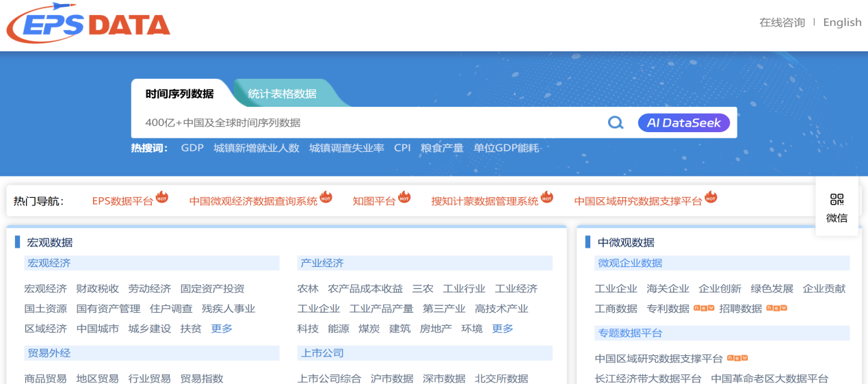Select hot search term 城镇新增就业人数
The height and width of the screenshot is (384, 868).
tap(257, 148)
